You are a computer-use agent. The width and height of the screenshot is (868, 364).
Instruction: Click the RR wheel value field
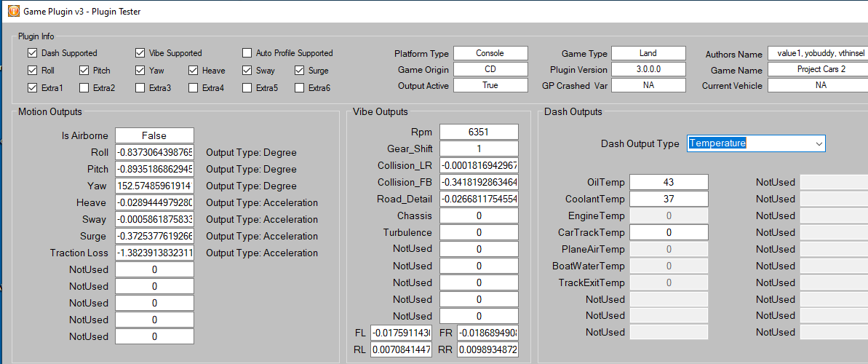click(x=487, y=349)
